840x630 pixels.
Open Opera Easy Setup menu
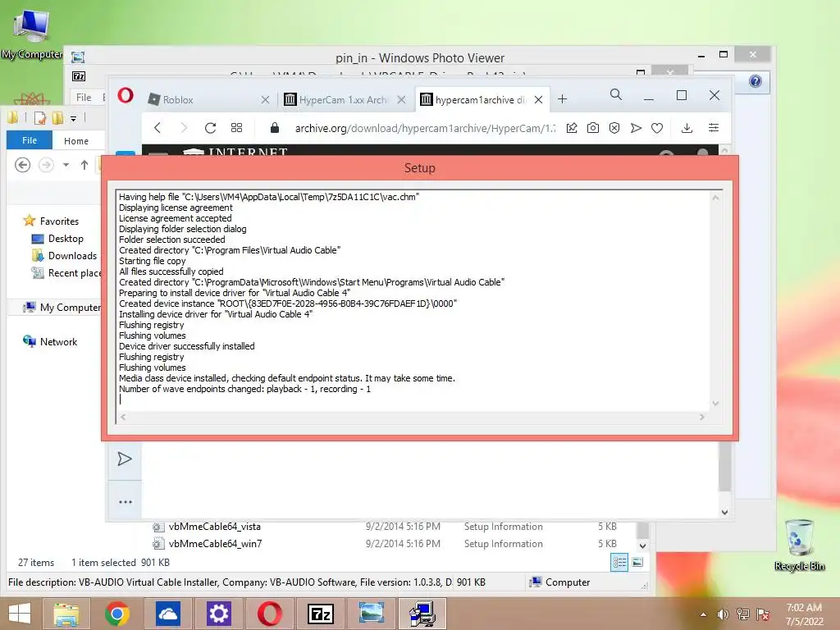click(714, 128)
